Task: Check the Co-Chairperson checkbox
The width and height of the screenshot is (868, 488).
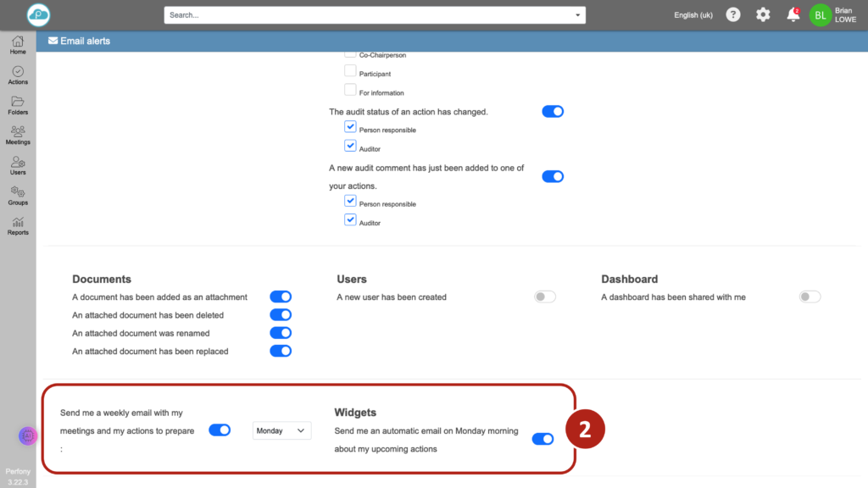Action: click(350, 54)
